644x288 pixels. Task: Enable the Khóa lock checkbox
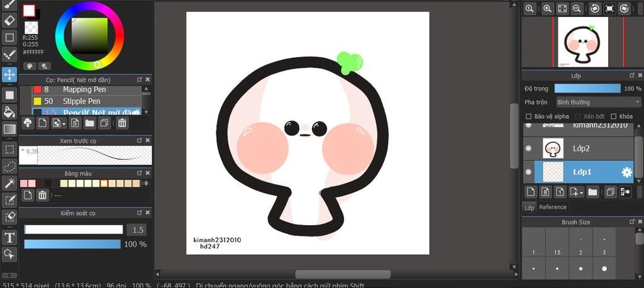614,116
